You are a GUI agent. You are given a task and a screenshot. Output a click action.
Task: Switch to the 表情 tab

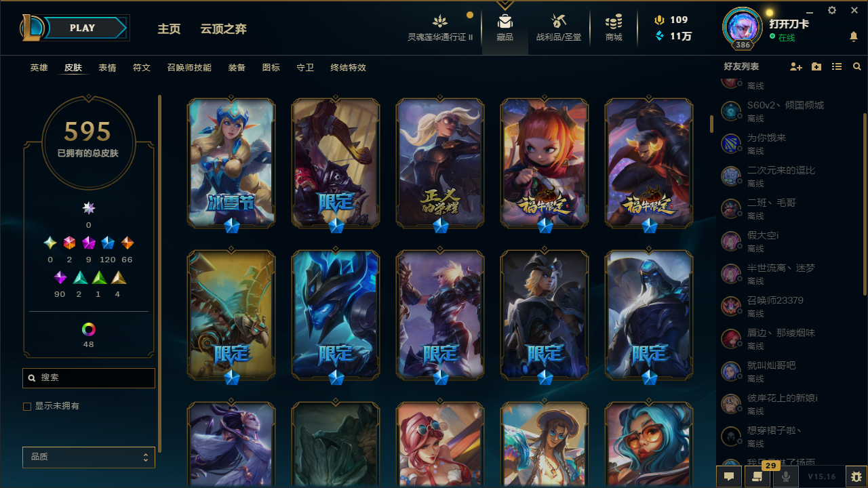pyautogui.click(x=107, y=68)
